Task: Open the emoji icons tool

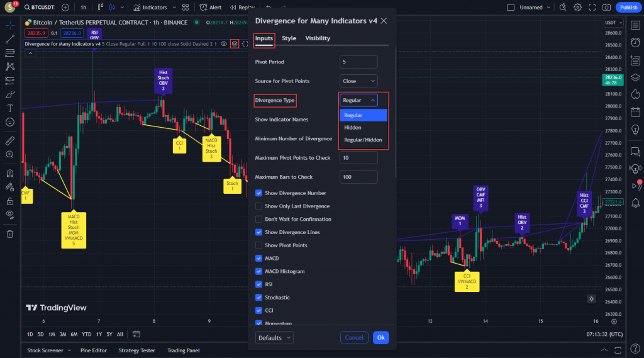Action: [10, 122]
